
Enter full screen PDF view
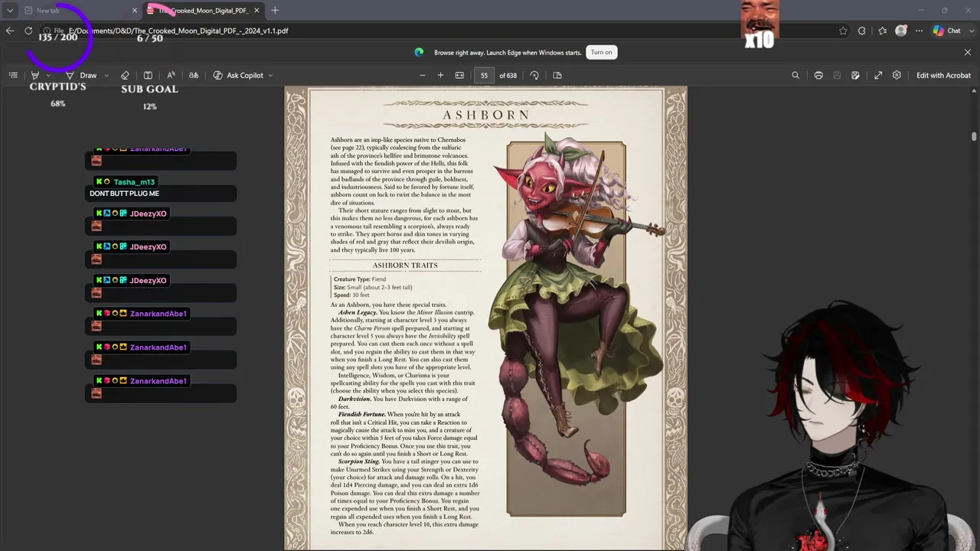[878, 75]
